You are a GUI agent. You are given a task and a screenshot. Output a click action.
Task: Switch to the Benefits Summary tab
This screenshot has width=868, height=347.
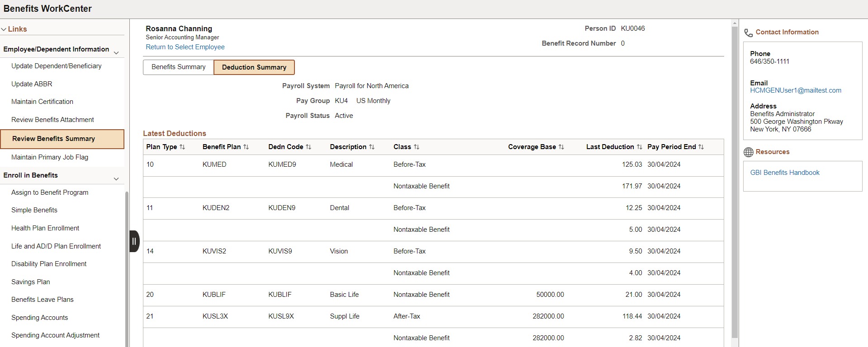[179, 67]
